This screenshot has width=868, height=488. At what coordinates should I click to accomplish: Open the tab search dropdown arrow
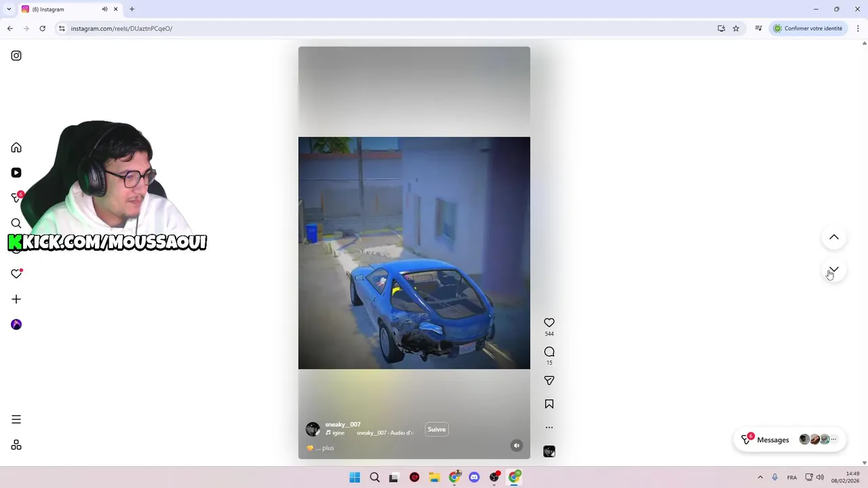click(9, 9)
